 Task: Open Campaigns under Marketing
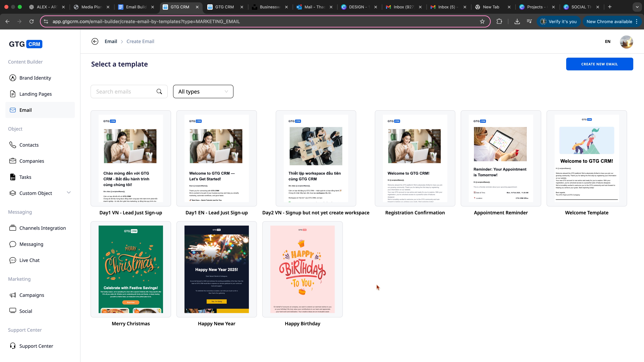pos(32,295)
